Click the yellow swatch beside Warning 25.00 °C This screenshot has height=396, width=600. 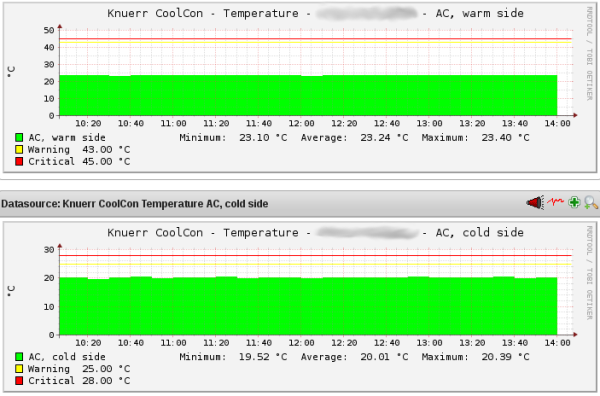click(x=19, y=369)
